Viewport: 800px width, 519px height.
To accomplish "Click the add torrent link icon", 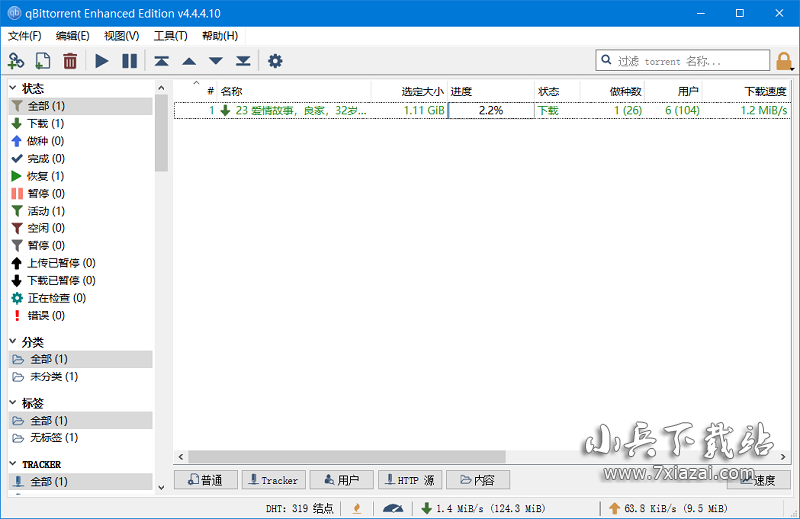I will pyautogui.click(x=16, y=61).
